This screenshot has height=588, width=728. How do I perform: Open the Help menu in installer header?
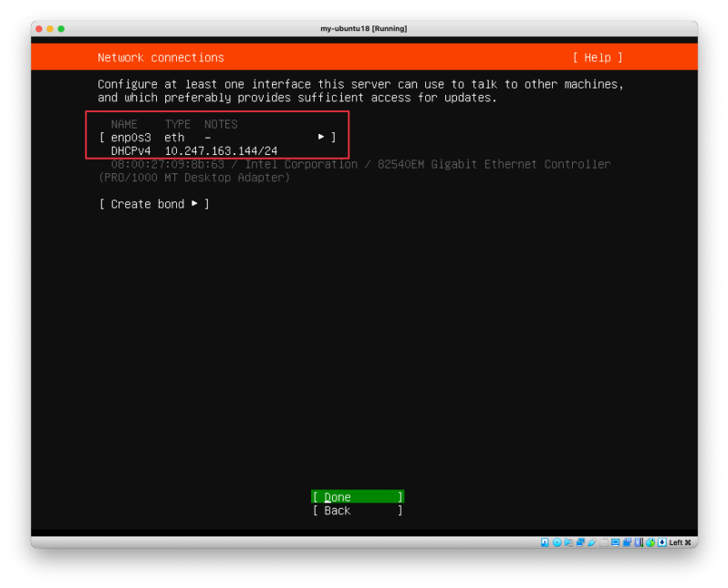[x=598, y=57]
